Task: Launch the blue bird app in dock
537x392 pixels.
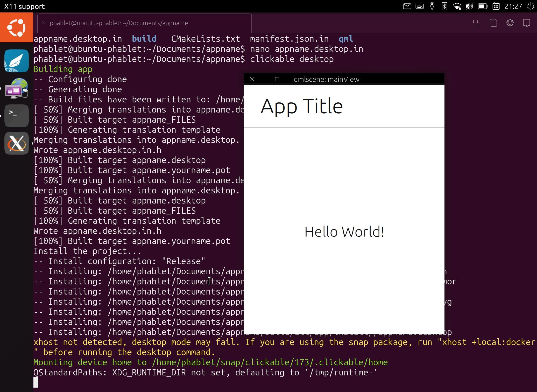Action: pos(16,61)
